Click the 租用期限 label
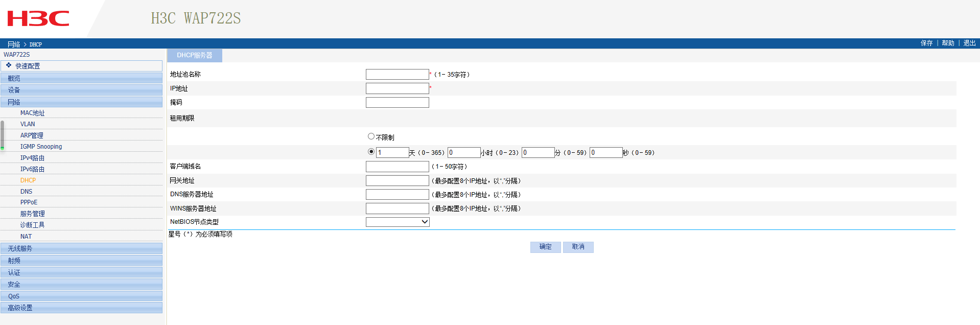This screenshot has height=325, width=980. point(182,118)
